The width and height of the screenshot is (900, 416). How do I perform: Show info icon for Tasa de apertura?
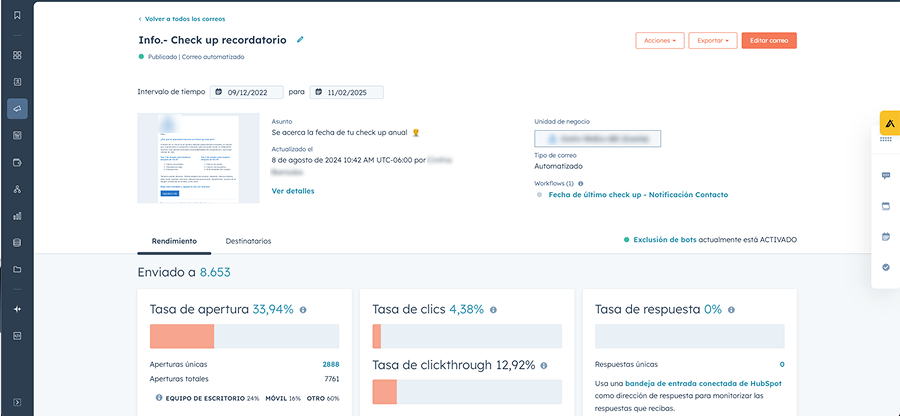tap(303, 310)
